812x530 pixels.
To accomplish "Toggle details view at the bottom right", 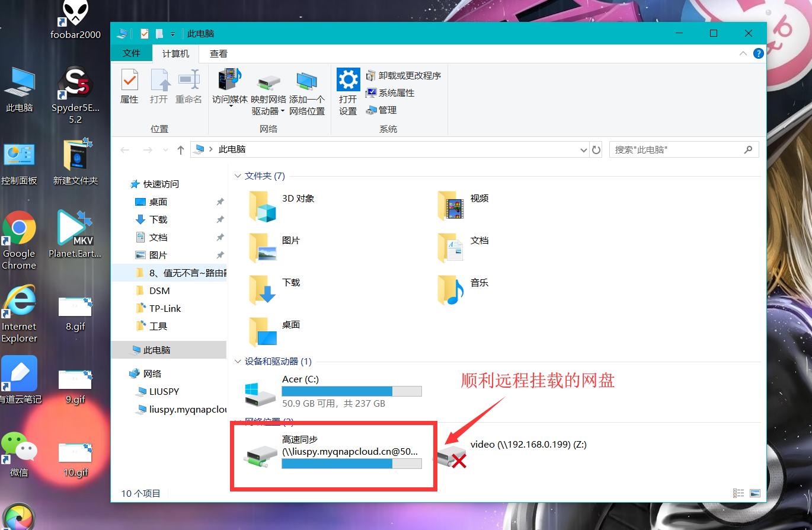I will tap(739, 493).
